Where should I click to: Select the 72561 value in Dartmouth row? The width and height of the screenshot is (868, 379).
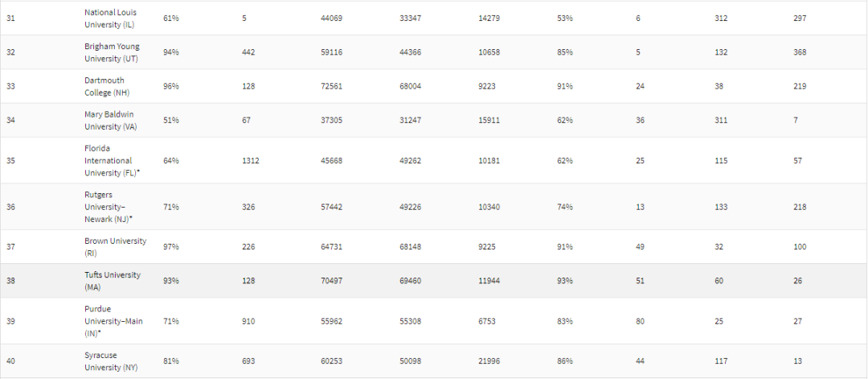click(331, 86)
